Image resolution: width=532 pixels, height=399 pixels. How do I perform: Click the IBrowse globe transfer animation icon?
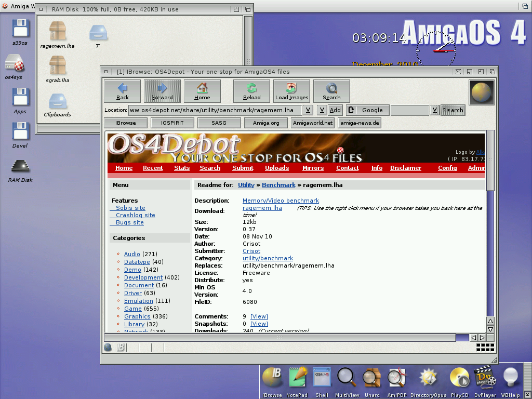[482, 92]
